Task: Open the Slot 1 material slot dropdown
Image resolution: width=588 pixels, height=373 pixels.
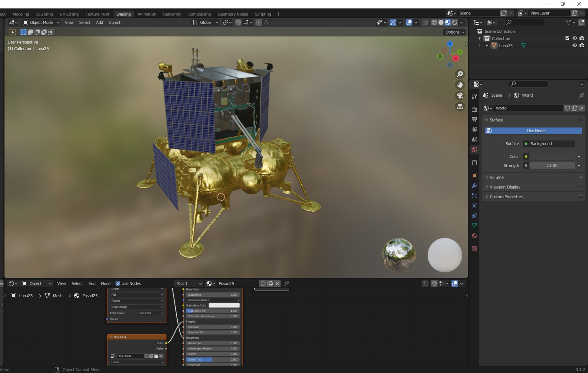Action: [x=189, y=284]
